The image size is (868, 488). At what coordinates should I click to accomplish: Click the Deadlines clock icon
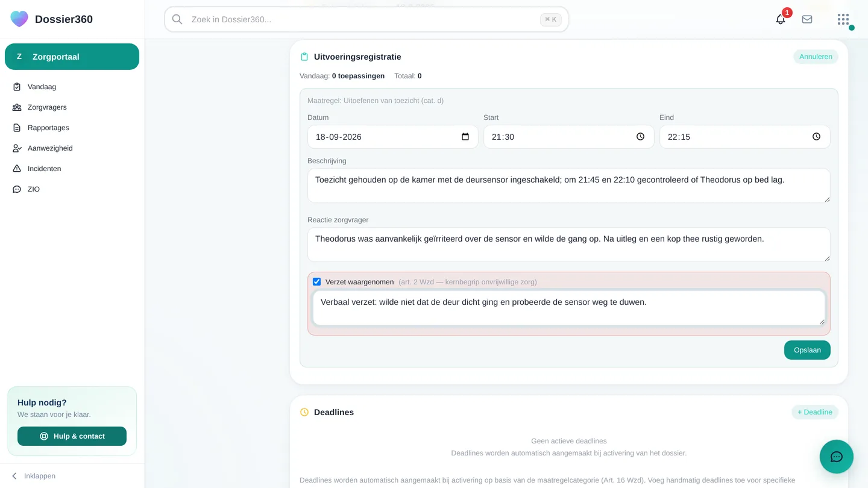304,412
